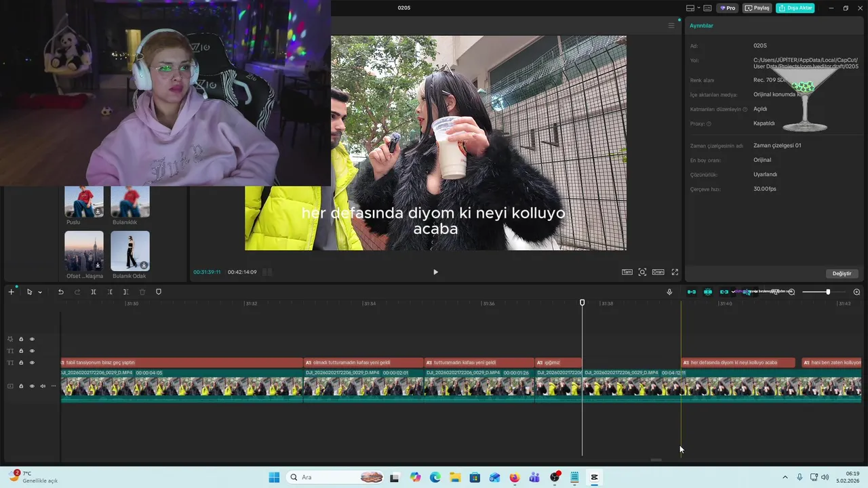Split the clip at the playhead
868x488 pixels.
pyautogui.click(x=93, y=292)
